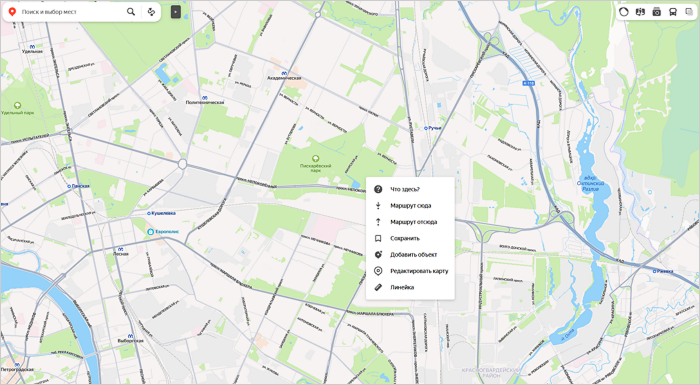The width and height of the screenshot is (700, 385).
Task: Click the Удельный парк tree icon
Action: (x=17, y=105)
